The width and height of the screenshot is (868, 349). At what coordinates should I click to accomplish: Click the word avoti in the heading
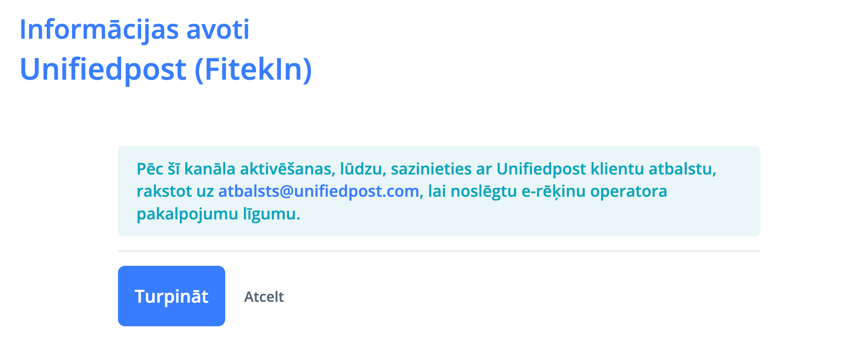pyautogui.click(x=218, y=30)
